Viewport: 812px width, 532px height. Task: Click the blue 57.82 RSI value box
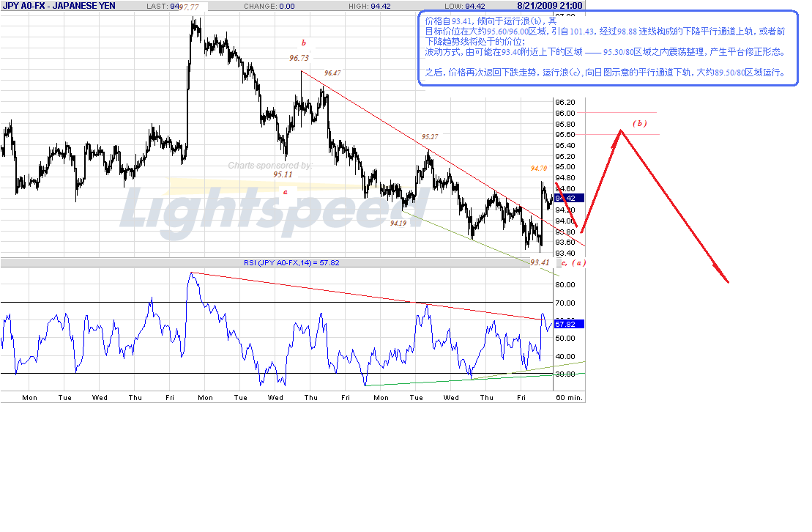(x=569, y=324)
